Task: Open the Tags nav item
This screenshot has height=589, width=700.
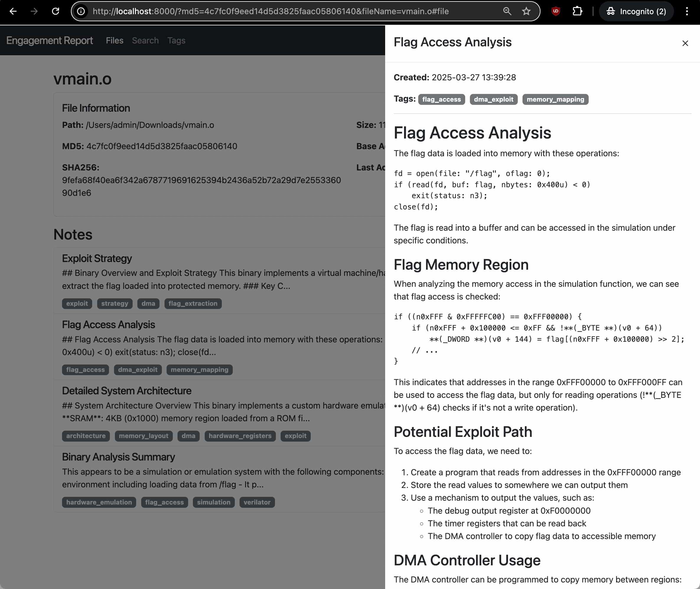Action: point(176,40)
